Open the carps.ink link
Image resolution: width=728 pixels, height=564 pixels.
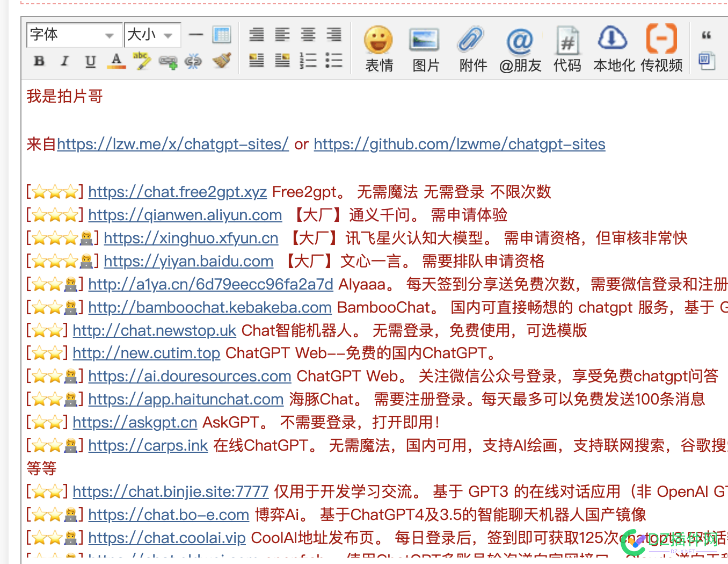click(148, 445)
